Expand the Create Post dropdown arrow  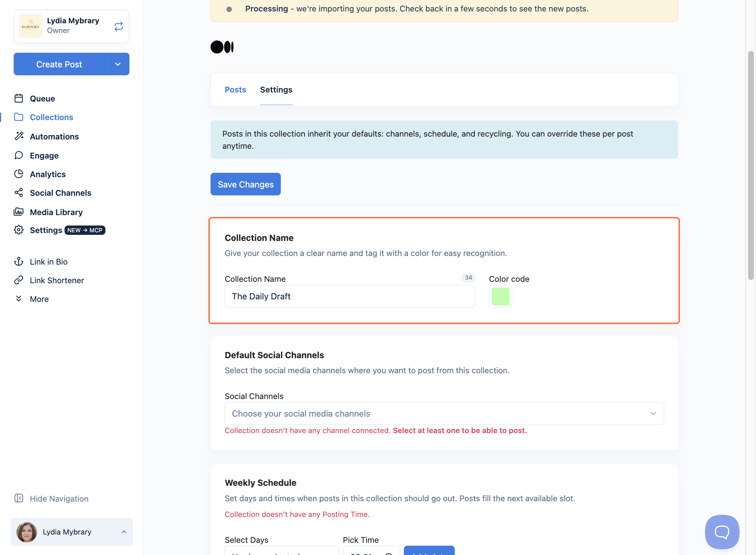[x=117, y=64]
